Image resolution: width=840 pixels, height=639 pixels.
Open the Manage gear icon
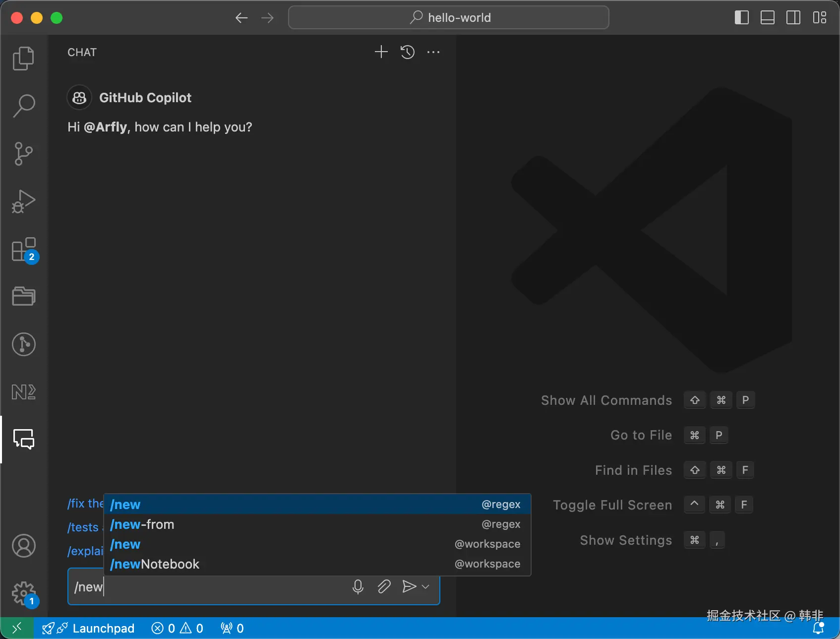pyautogui.click(x=25, y=594)
